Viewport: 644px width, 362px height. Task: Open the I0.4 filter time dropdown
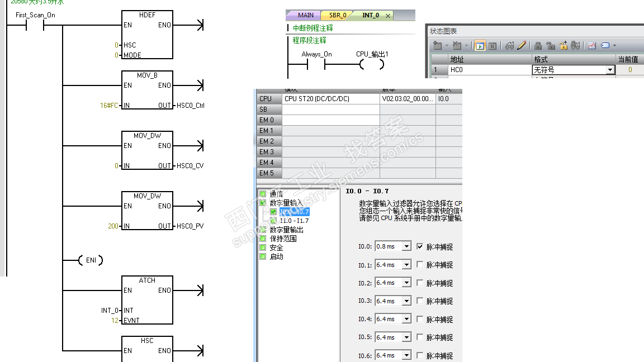point(406,319)
